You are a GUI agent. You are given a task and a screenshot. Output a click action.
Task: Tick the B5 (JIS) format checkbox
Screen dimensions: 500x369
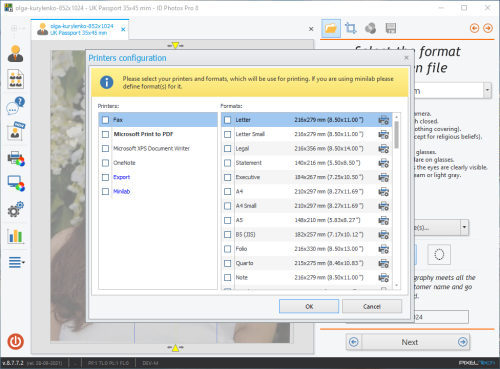(228, 234)
